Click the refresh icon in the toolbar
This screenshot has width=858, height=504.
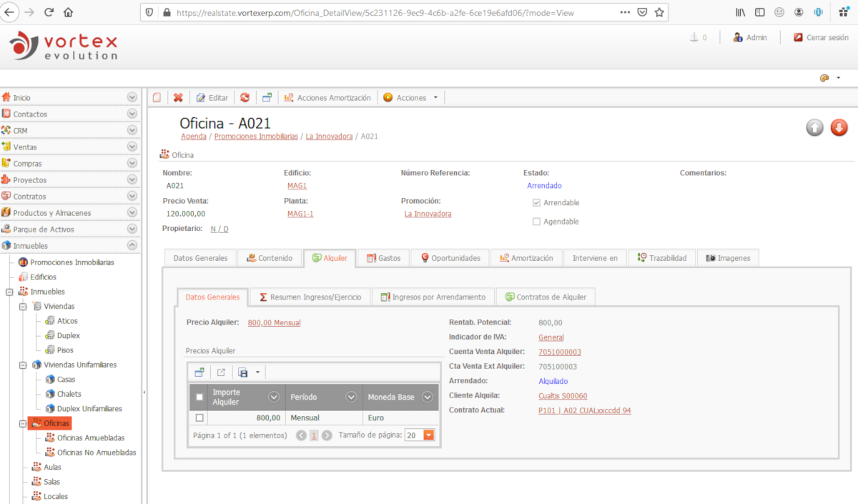(245, 98)
